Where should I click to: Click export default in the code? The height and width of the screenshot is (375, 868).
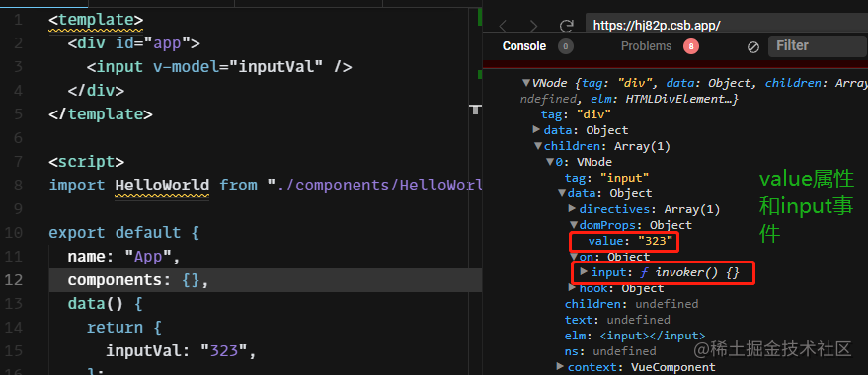115,232
